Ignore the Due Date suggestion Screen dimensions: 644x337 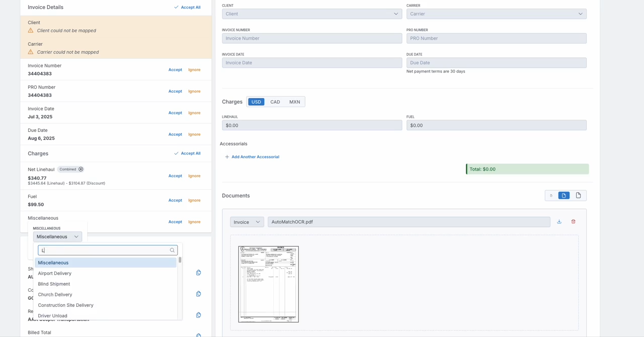[194, 135]
